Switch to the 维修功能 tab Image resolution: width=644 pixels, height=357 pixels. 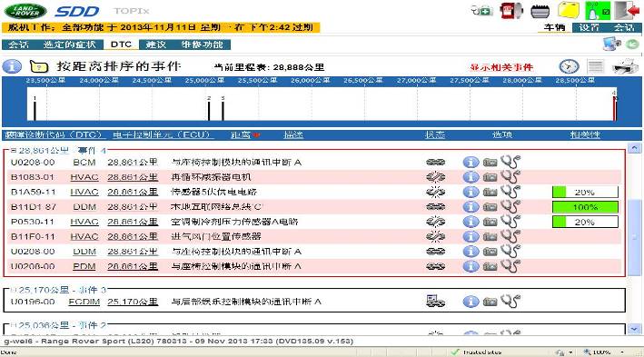202,45
